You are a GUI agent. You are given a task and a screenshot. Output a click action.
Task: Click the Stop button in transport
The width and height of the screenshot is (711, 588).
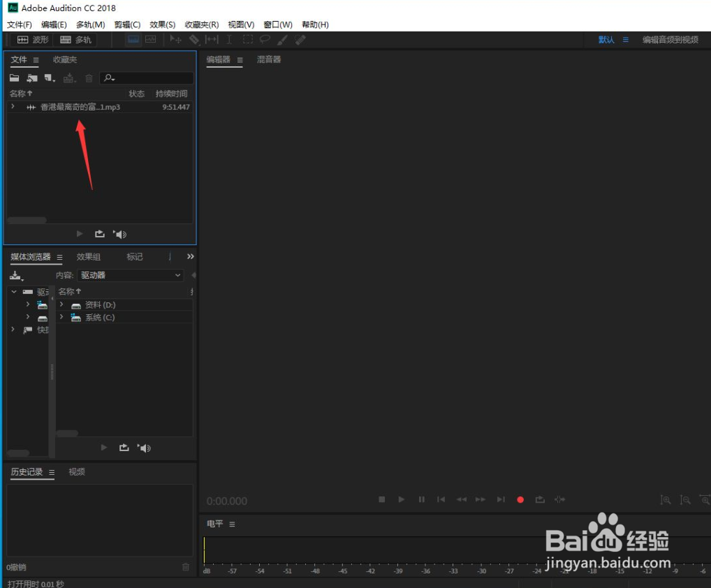pyautogui.click(x=382, y=499)
